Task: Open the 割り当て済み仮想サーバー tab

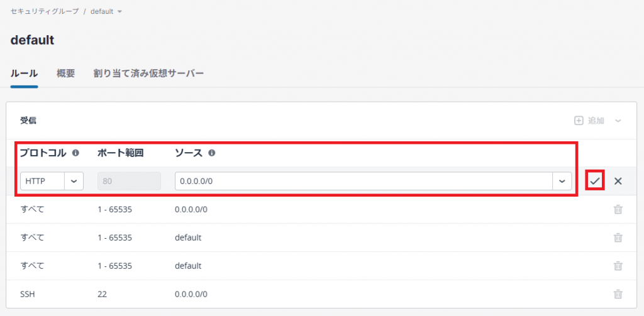Action: tap(148, 74)
